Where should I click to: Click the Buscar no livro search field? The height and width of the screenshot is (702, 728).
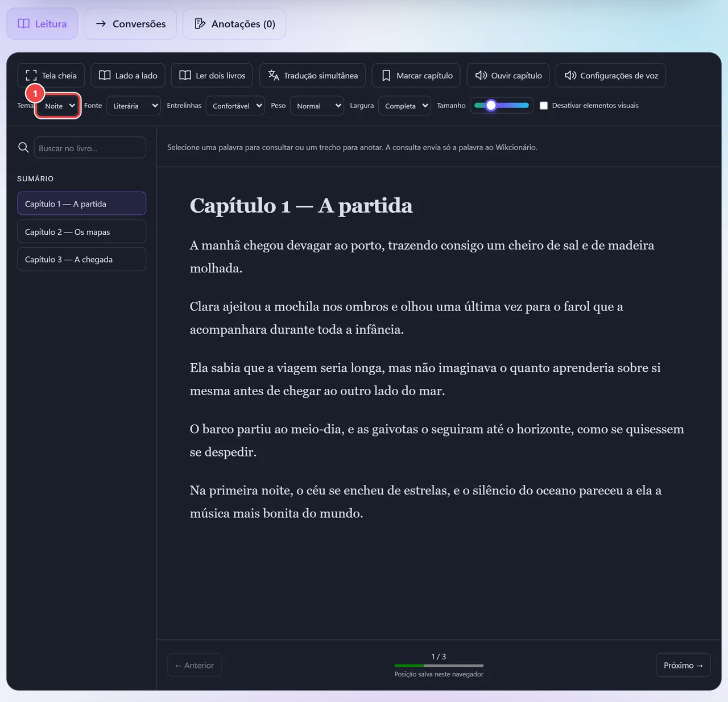point(90,148)
